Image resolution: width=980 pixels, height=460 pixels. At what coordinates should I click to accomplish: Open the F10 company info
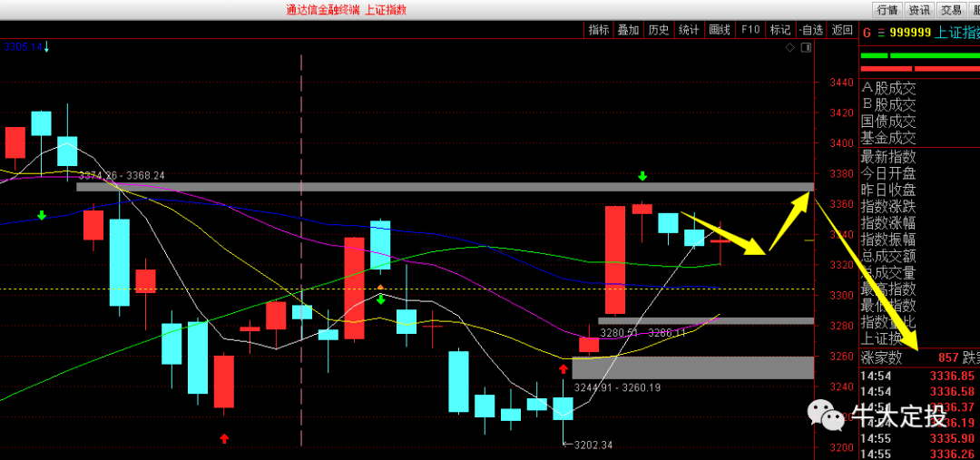point(750,29)
